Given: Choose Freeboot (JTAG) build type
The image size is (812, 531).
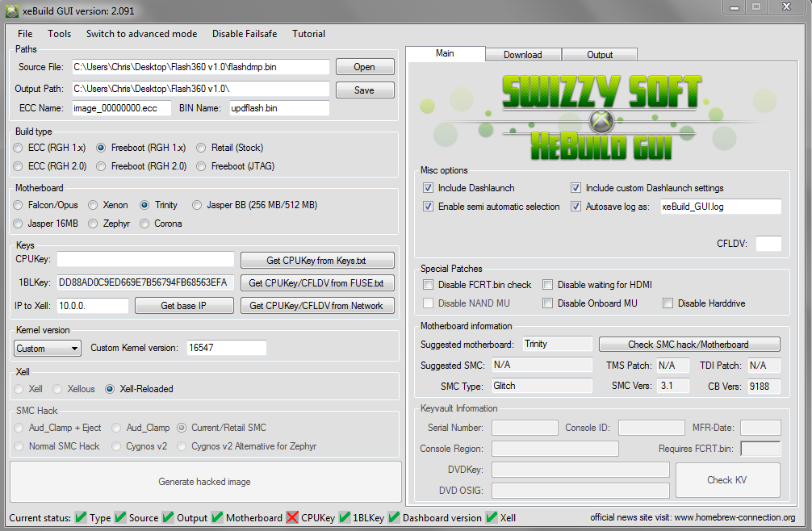Looking at the screenshot, I should [x=236, y=167].
